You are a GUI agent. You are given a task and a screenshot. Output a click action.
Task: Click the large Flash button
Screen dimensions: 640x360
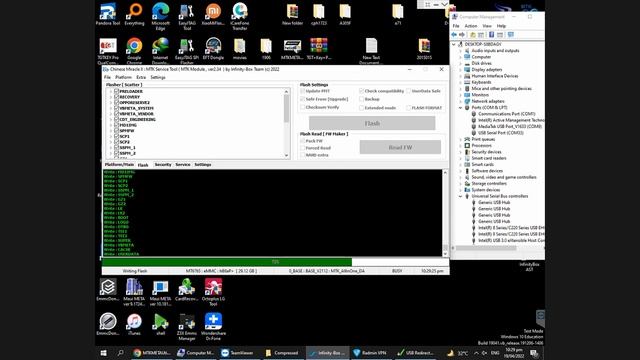click(372, 123)
